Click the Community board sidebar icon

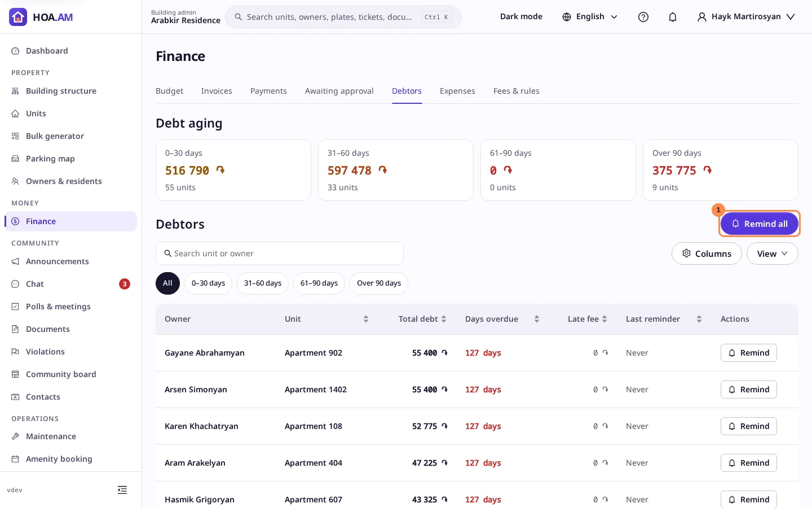click(15, 374)
